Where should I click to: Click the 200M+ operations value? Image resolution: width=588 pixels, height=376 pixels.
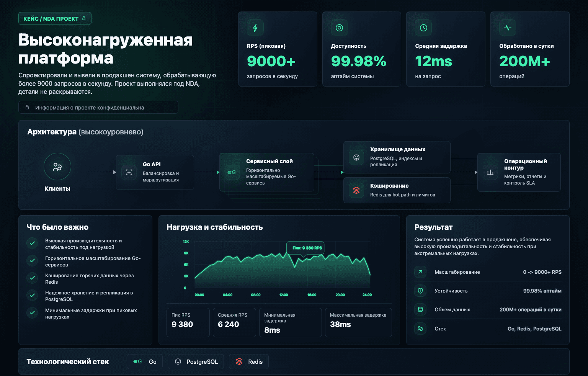pos(525,61)
